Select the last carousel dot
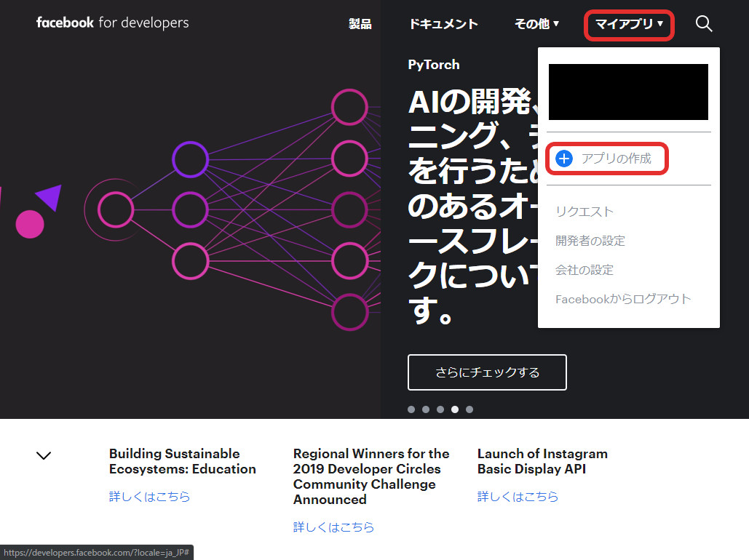This screenshot has width=749, height=560. tap(469, 409)
